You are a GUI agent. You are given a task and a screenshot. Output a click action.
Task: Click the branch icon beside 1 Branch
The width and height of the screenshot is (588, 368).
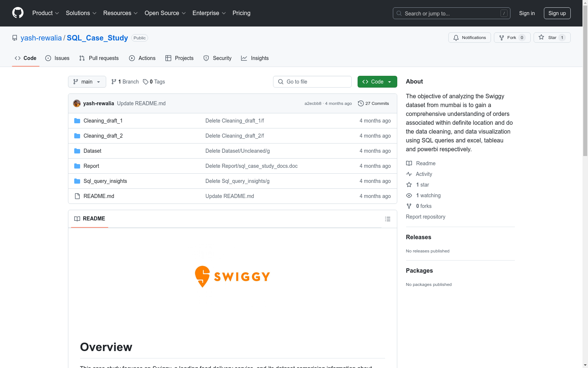[114, 82]
